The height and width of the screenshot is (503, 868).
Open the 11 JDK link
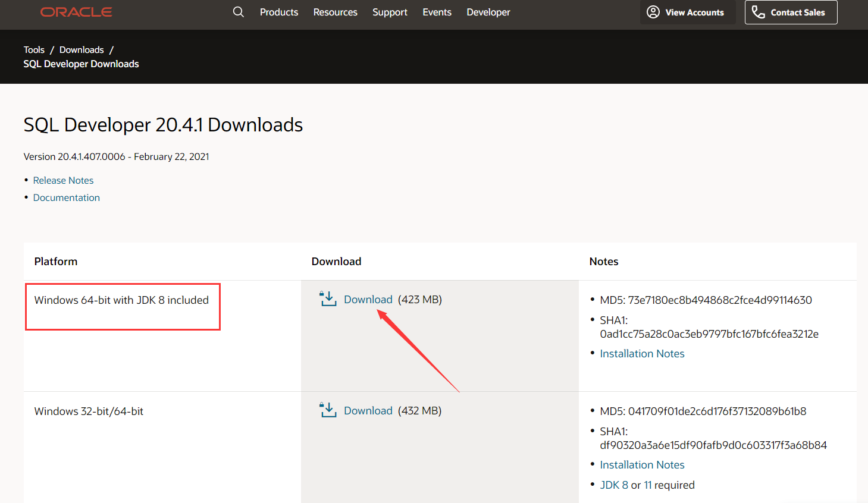click(648, 485)
